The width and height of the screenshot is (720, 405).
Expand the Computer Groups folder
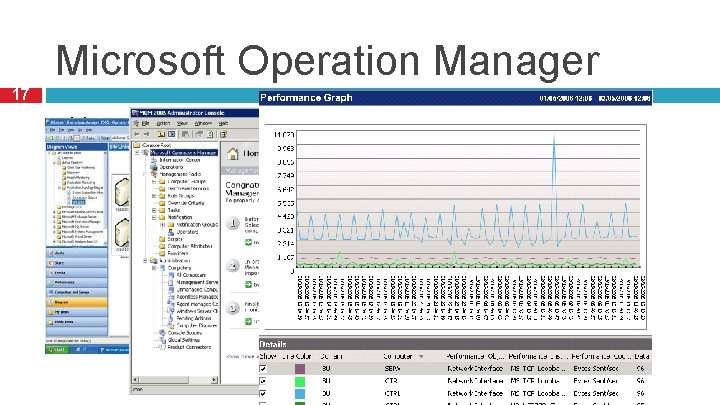coord(154,181)
